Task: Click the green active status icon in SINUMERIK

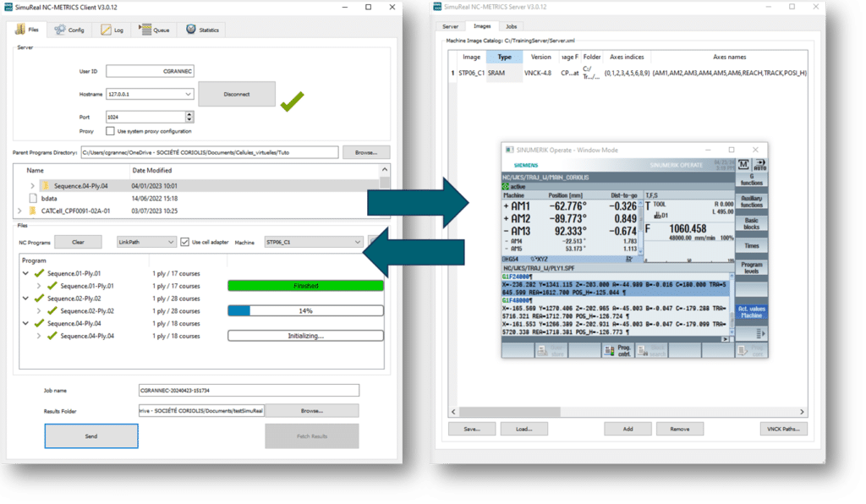Action: [x=506, y=187]
